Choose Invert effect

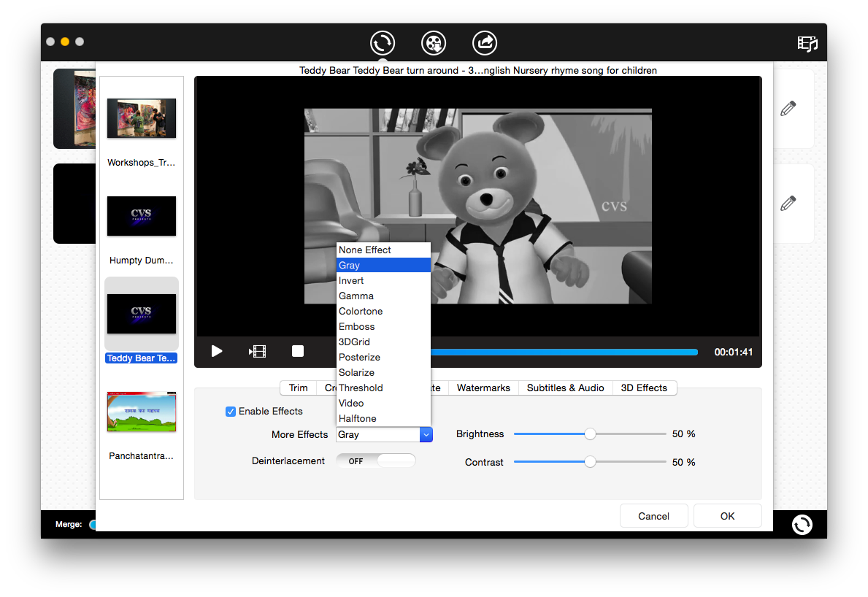coord(383,281)
